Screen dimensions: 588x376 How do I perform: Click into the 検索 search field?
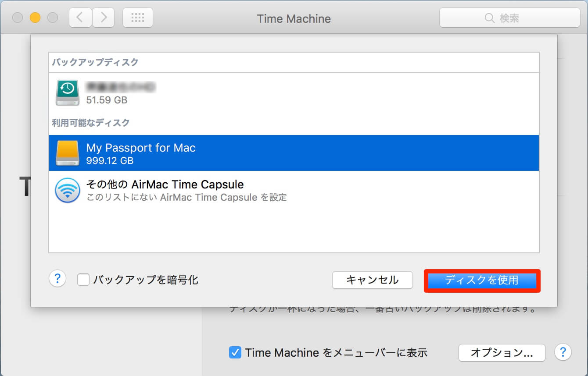[x=509, y=18]
